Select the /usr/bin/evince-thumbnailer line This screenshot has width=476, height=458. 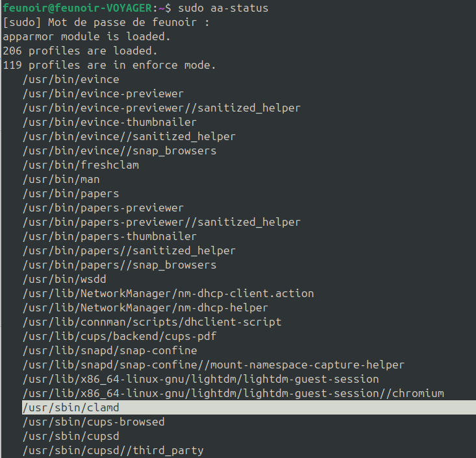(109, 122)
